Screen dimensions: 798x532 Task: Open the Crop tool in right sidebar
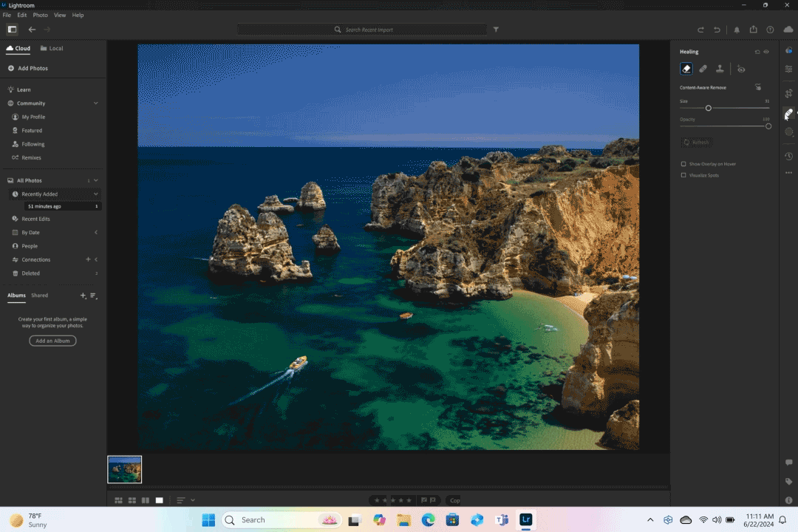788,93
